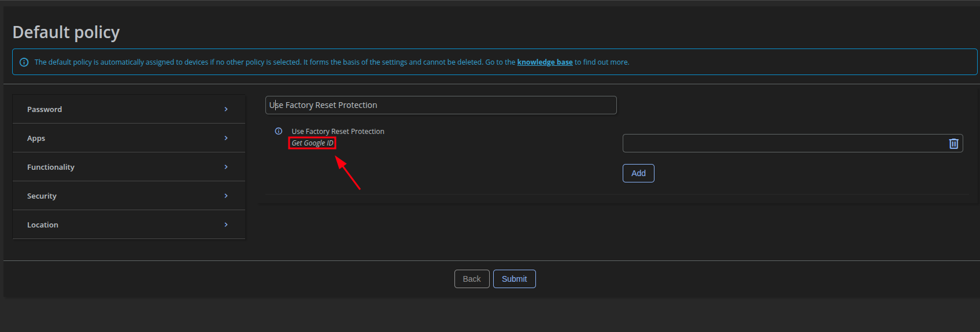Click the empty Google ID input field
This screenshot has width=980, height=332.
(x=783, y=143)
